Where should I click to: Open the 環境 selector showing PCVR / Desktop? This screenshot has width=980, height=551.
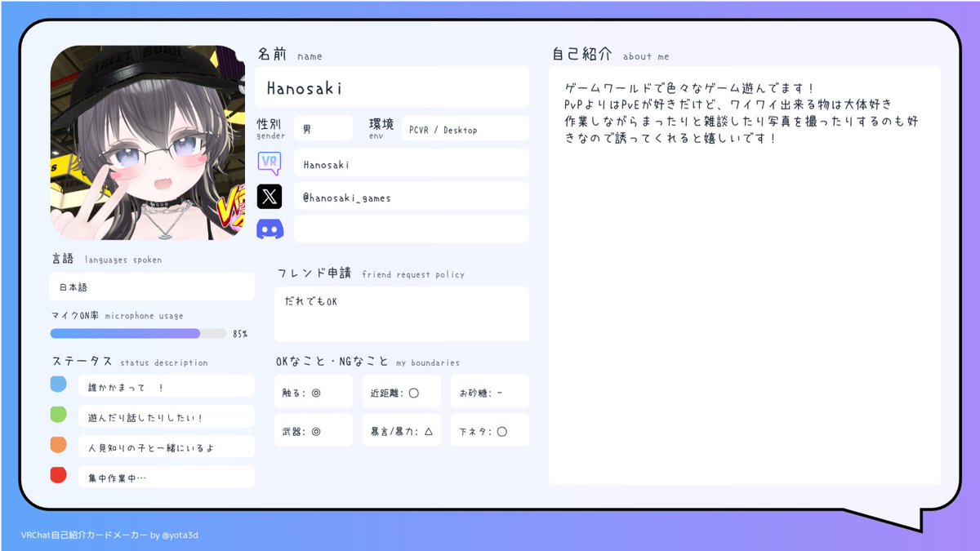pyautogui.click(x=465, y=128)
